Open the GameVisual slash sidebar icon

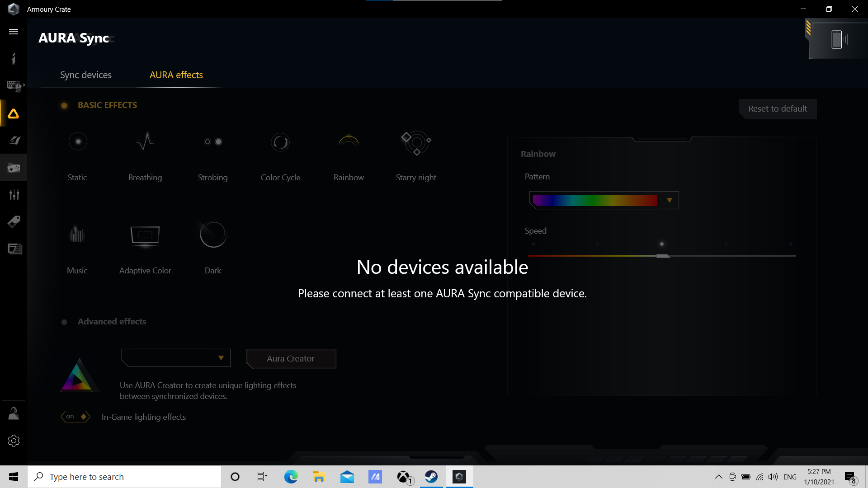pyautogui.click(x=14, y=141)
